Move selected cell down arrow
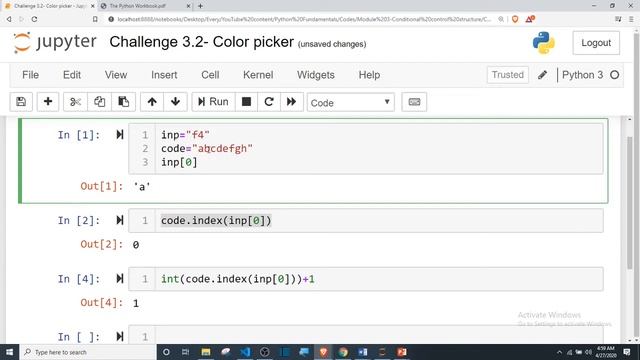The width and height of the screenshot is (640, 360). click(x=176, y=102)
